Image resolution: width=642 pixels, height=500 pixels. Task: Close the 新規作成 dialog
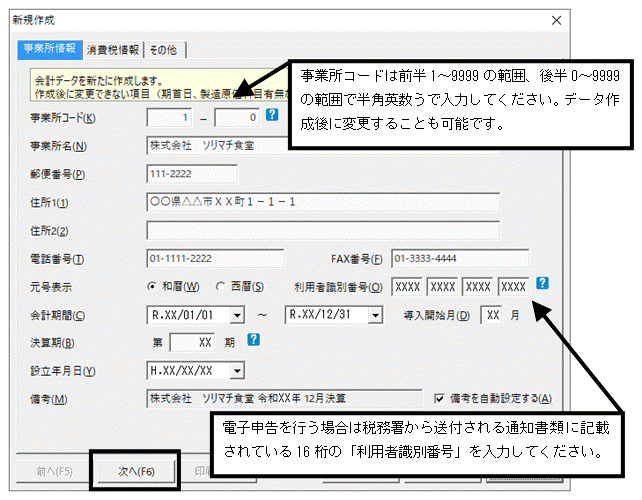(556, 20)
